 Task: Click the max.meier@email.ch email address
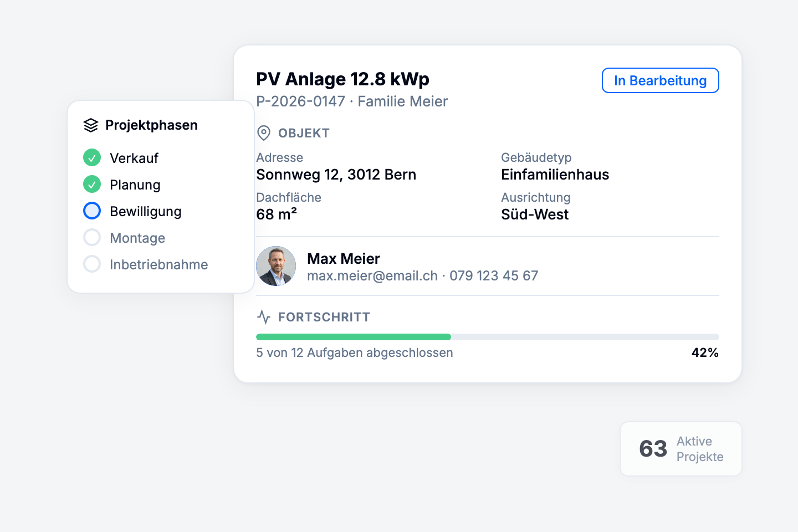click(372, 276)
